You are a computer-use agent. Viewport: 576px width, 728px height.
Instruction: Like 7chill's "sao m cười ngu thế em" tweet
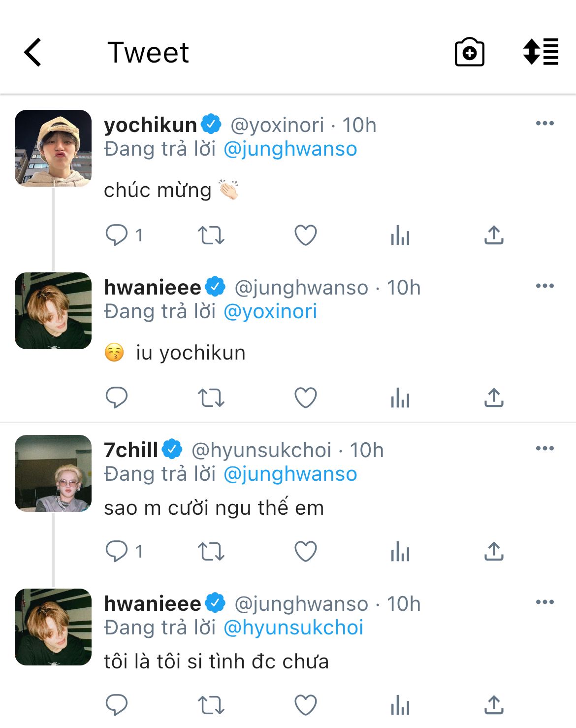(x=306, y=551)
